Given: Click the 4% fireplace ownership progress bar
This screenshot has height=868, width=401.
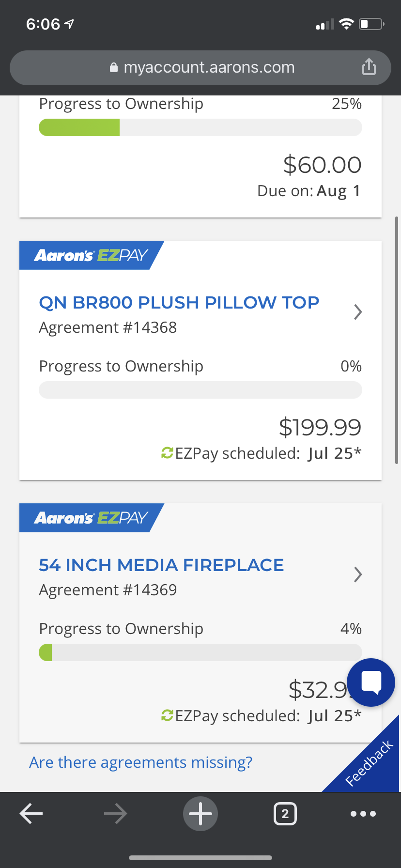Looking at the screenshot, I should tap(200, 652).
